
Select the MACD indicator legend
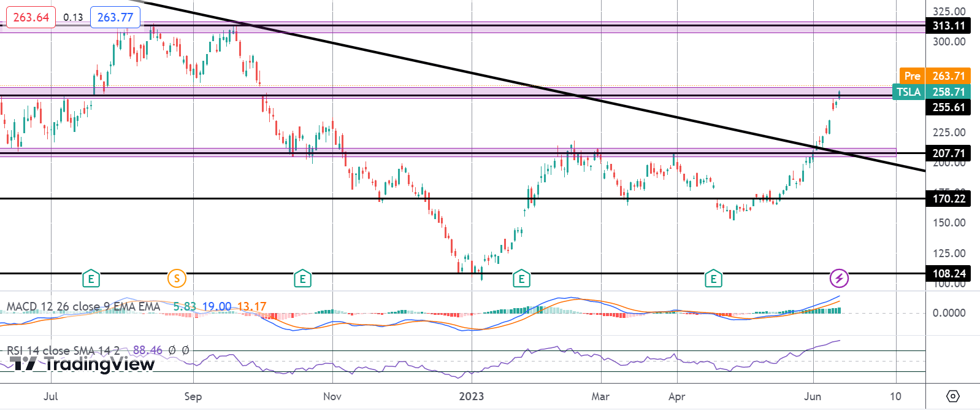coord(136,306)
